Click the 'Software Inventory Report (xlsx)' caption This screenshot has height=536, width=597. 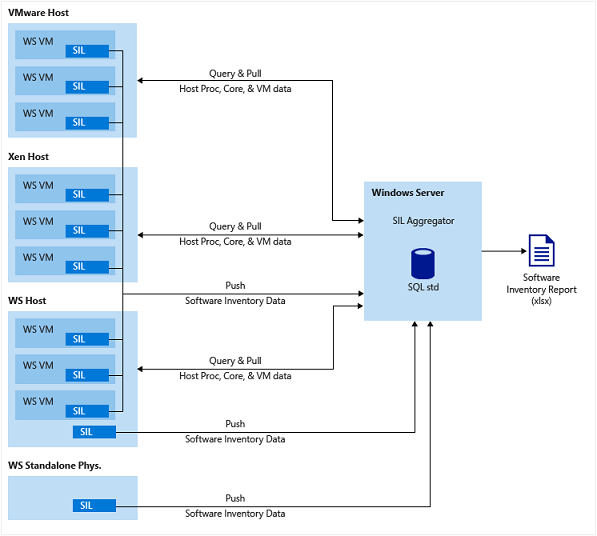pyautogui.click(x=541, y=289)
